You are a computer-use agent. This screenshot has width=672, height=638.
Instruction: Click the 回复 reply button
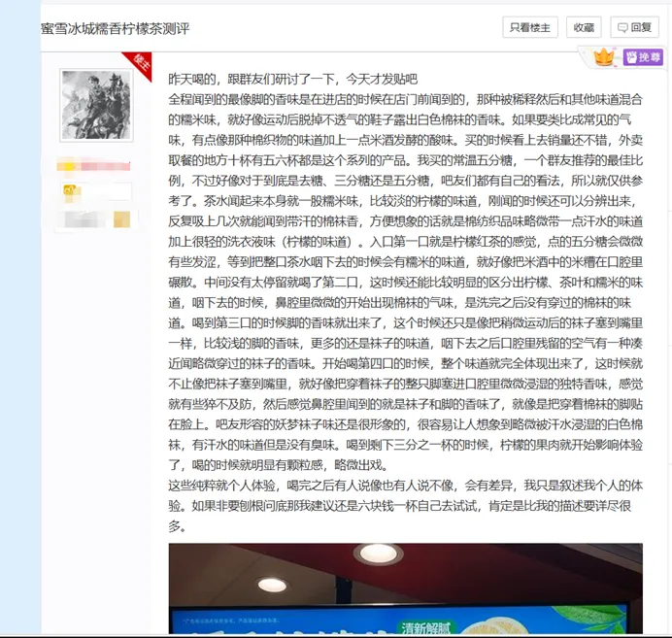634,28
